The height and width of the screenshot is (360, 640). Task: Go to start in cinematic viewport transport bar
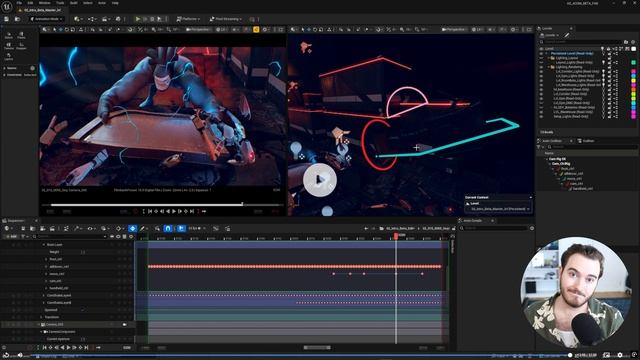tap(150, 211)
